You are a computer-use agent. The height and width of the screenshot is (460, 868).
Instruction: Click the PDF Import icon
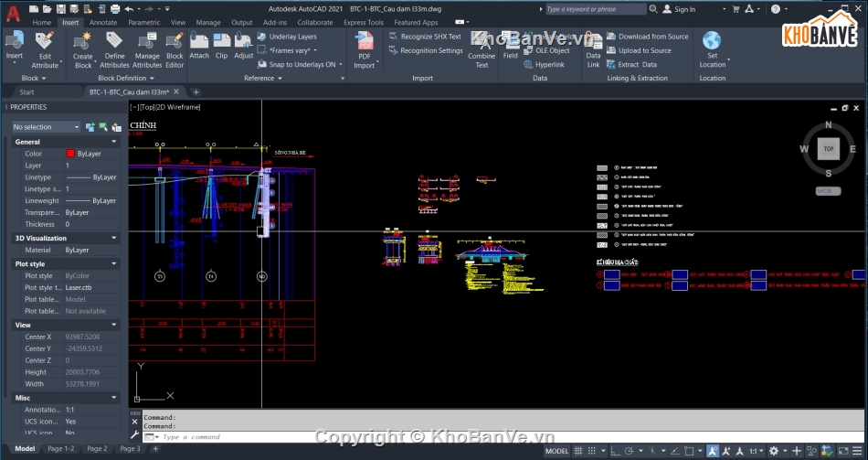pyautogui.click(x=365, y=41)
